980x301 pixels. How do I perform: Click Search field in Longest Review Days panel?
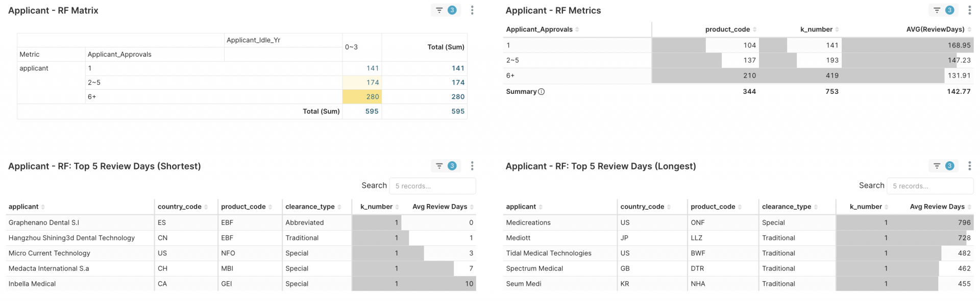pos(929,186)
